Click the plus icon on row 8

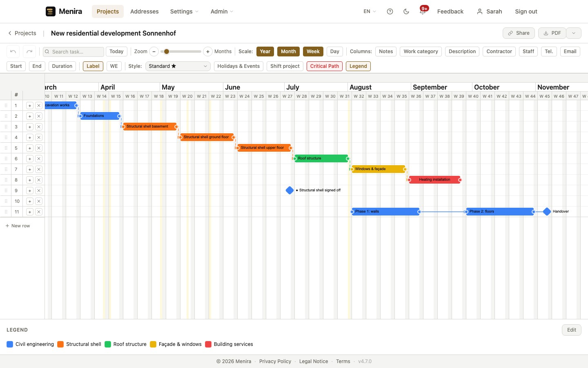click(x=30, y=180)
